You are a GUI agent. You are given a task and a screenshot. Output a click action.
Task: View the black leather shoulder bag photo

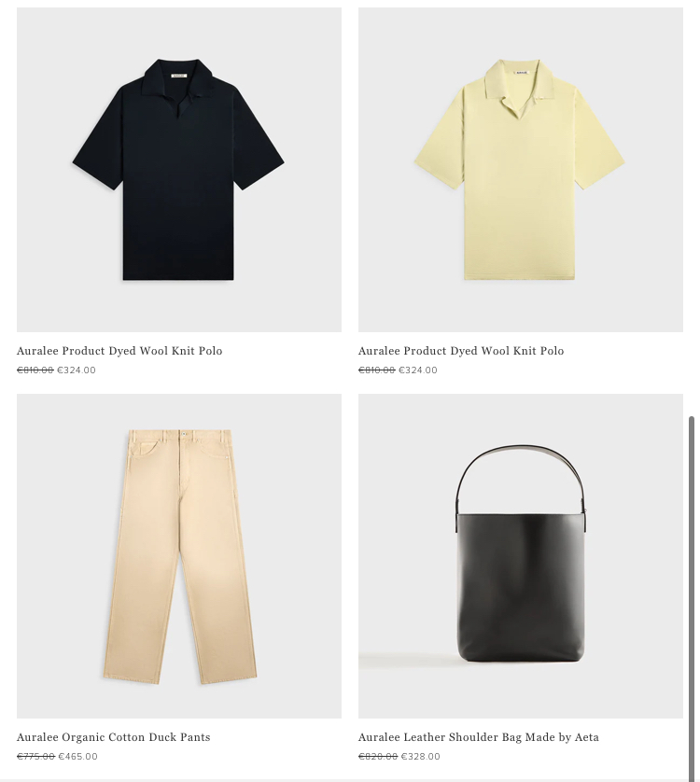point(521,556)
